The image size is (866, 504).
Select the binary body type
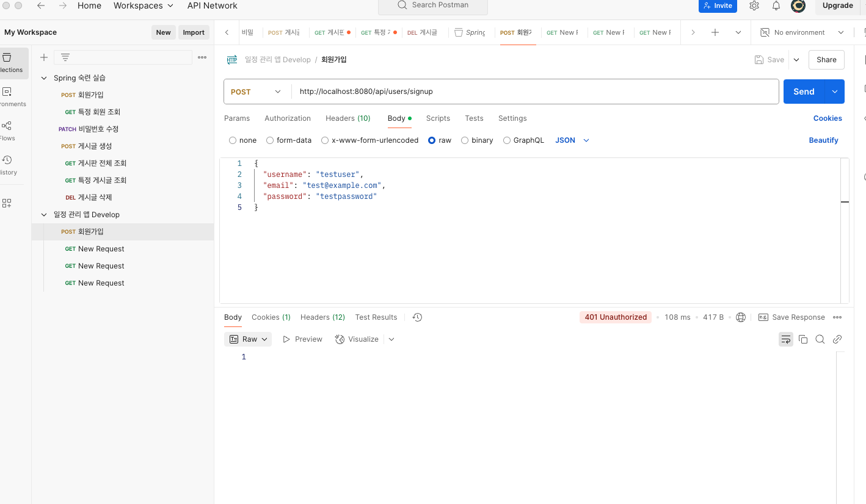(465, 140)
